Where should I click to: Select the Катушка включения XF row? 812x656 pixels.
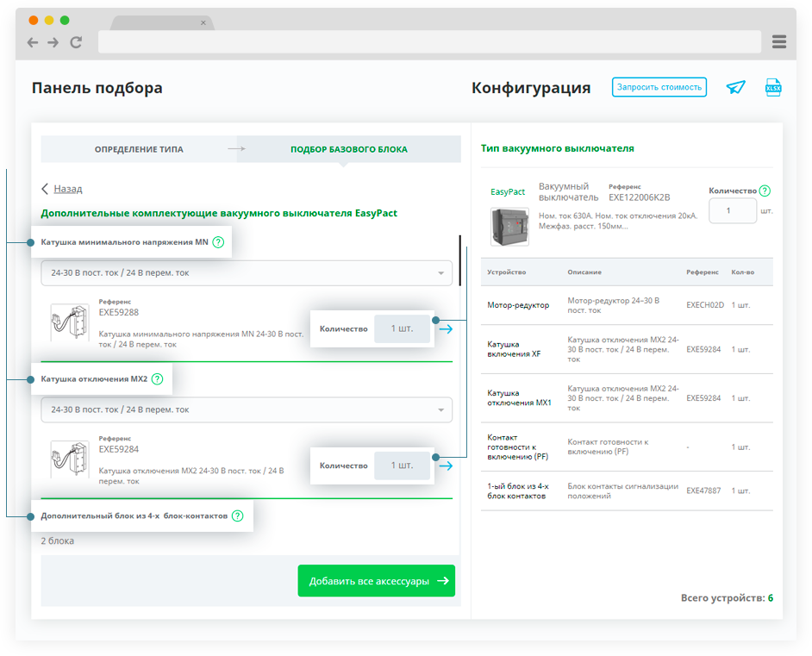[x=627, y=349]
